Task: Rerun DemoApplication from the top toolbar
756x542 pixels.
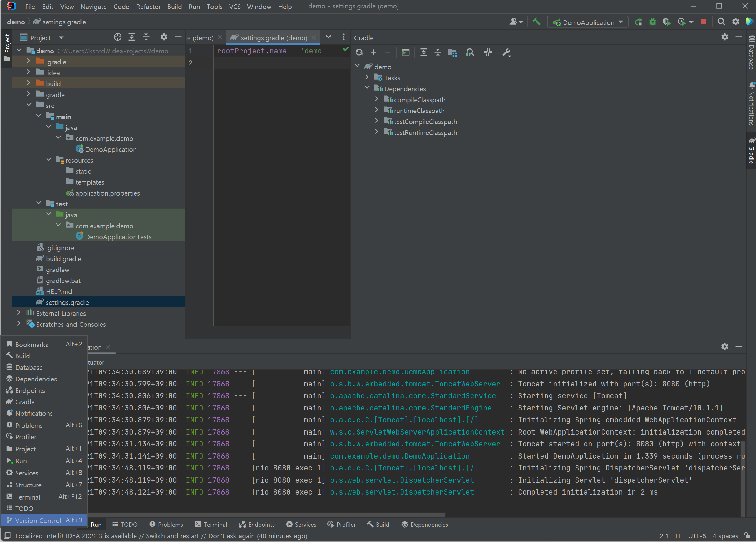Action: click(638, 22)
